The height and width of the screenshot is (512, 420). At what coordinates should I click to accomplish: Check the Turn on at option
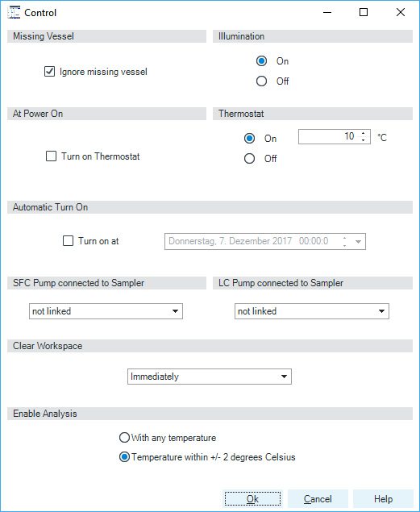(68, 241)
